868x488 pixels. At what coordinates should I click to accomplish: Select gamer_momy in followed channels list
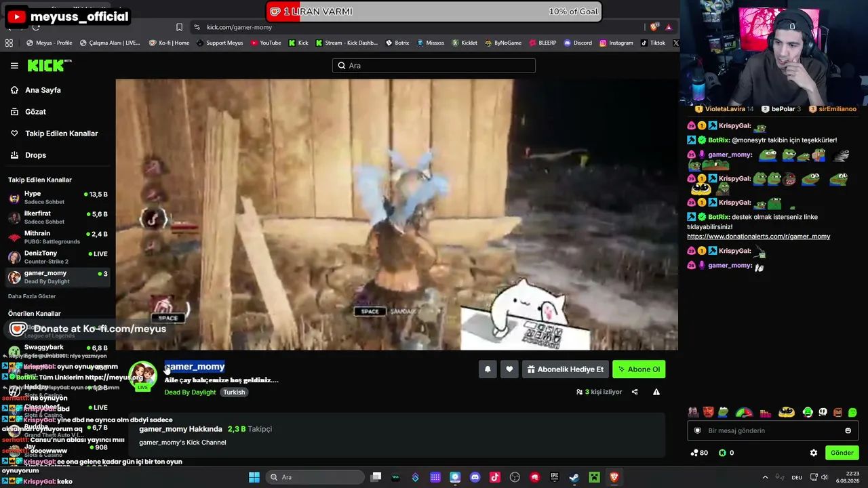click(58, 277)
